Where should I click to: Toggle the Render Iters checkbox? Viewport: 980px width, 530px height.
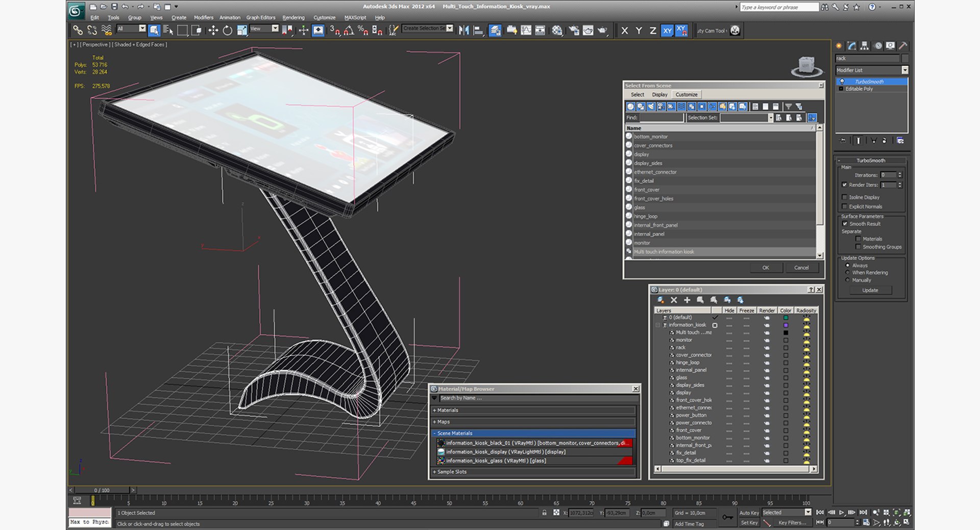tap(845, 185)
